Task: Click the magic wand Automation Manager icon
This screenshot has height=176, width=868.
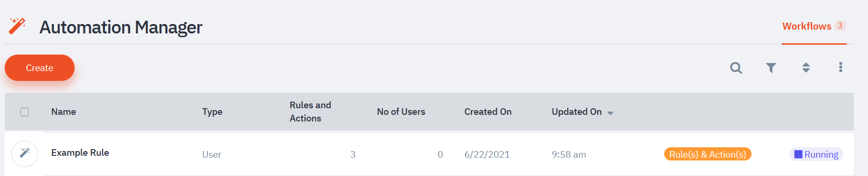Action: click(17, 26)
